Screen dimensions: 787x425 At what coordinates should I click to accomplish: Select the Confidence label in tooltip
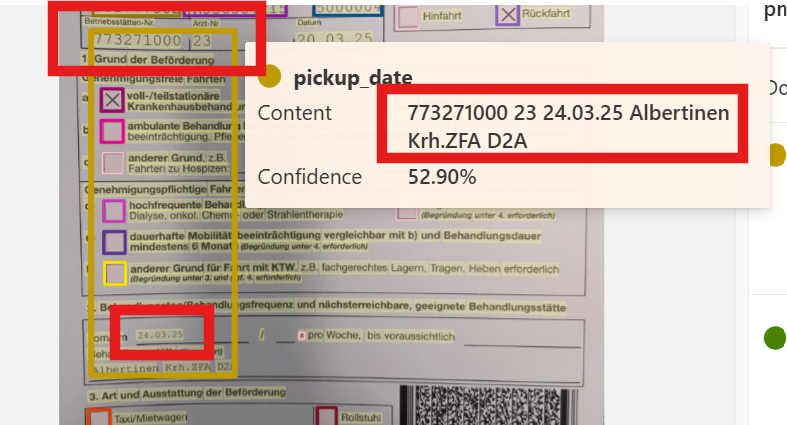click(x=310, y=177)
